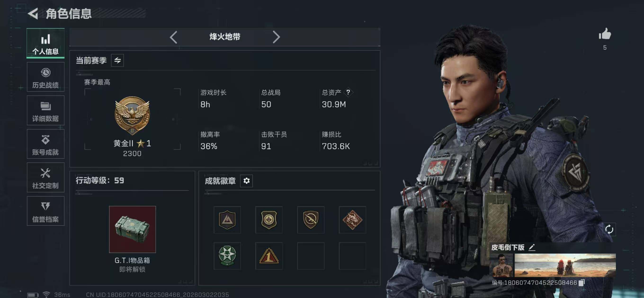Open achievement badge settings gear

(x=246, y=181)
